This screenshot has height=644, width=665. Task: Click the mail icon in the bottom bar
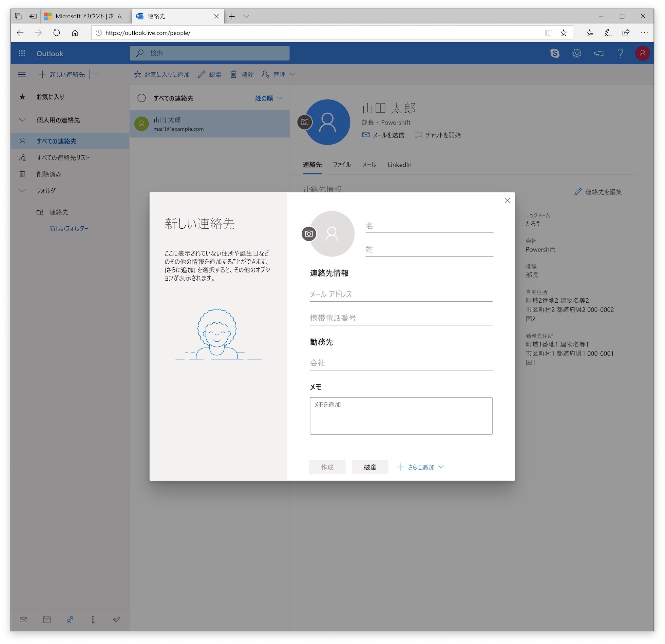(23, 620)
